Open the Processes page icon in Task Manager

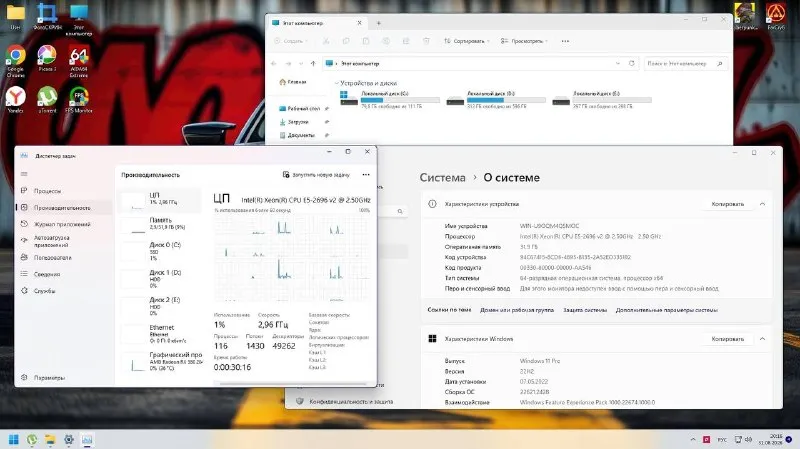(24, 191)
